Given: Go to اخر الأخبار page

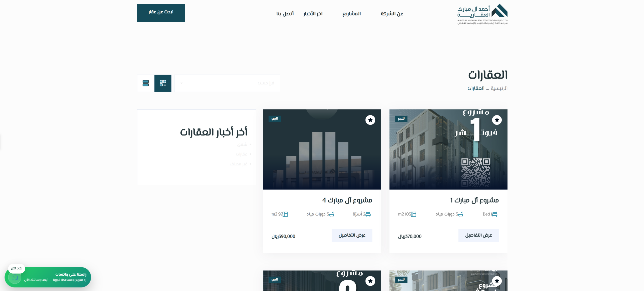Looking at the screenshot, I should (x=313, y=14).
